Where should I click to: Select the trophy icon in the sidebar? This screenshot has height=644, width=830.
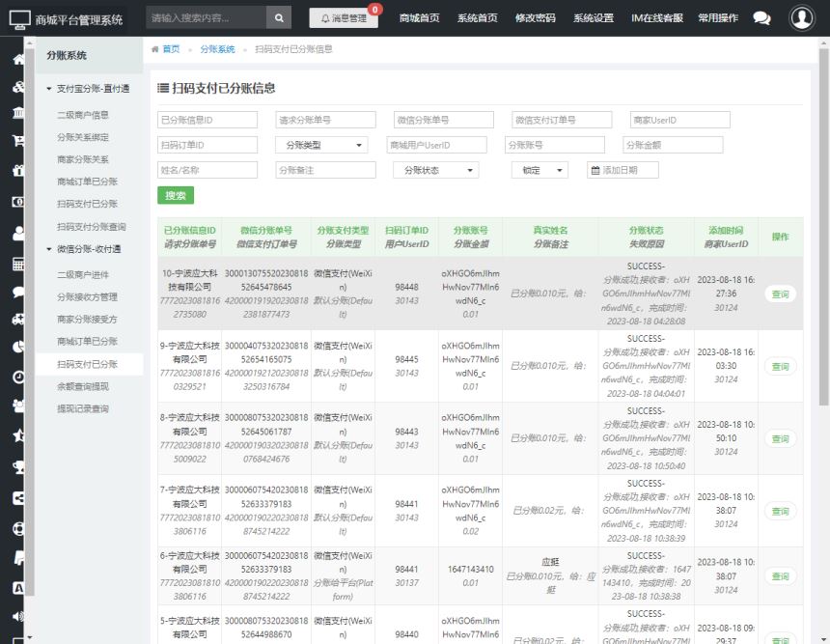click(18, 466)
